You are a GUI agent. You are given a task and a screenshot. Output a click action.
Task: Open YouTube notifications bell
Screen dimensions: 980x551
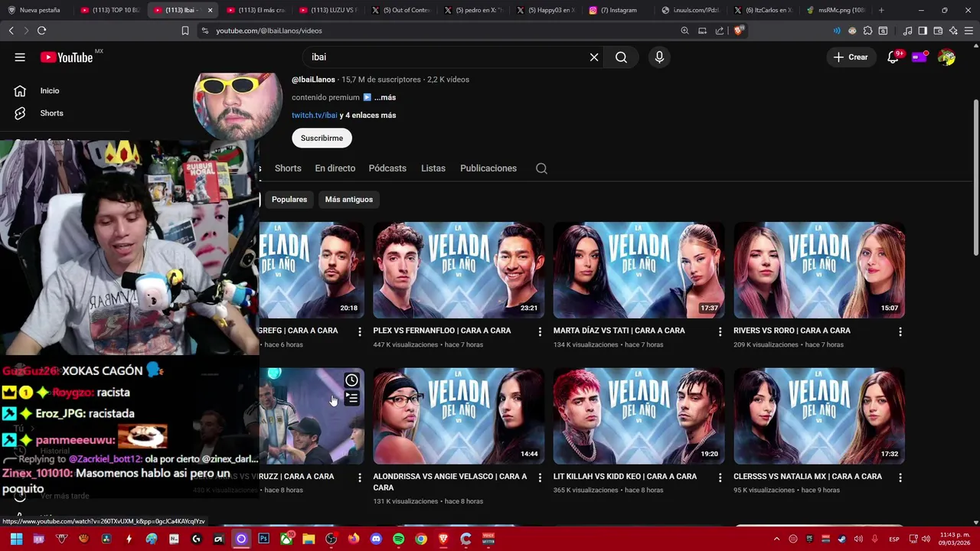point(893,57)
